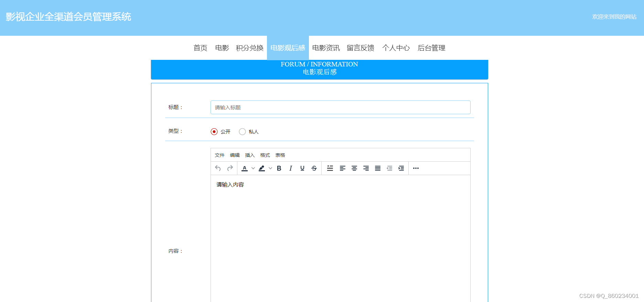
Task: Apply the text color button
Action: pos(245,168)
